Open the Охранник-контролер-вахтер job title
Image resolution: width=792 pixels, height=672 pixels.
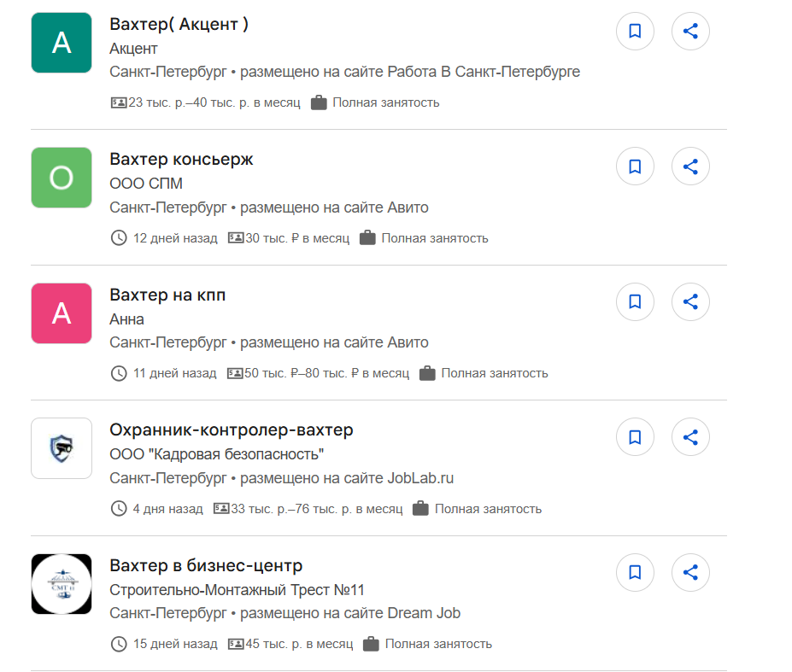coord(232,429)
